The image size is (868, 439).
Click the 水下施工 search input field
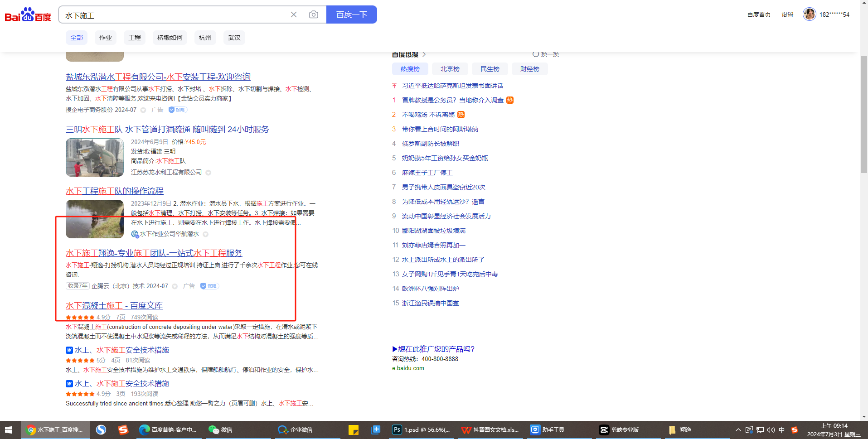click(x=175, y=15)
